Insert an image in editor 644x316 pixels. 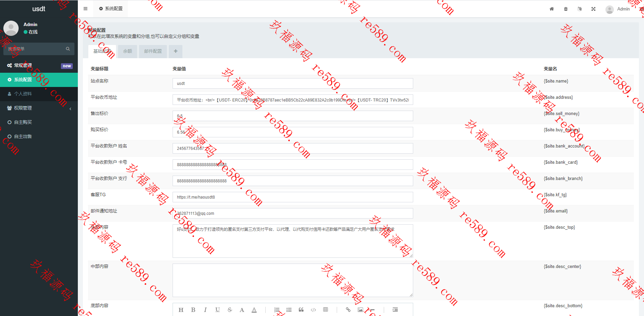click(360, 310)
